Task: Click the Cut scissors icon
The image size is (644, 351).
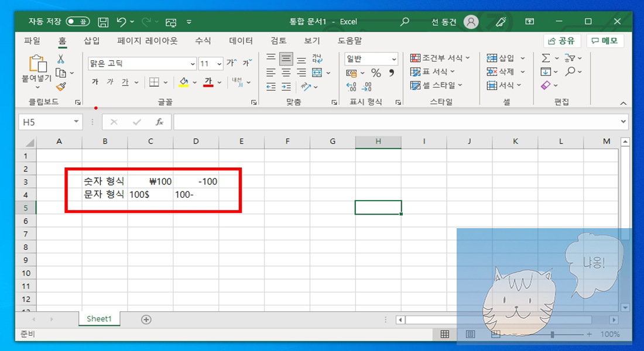Action: point(61,58)
